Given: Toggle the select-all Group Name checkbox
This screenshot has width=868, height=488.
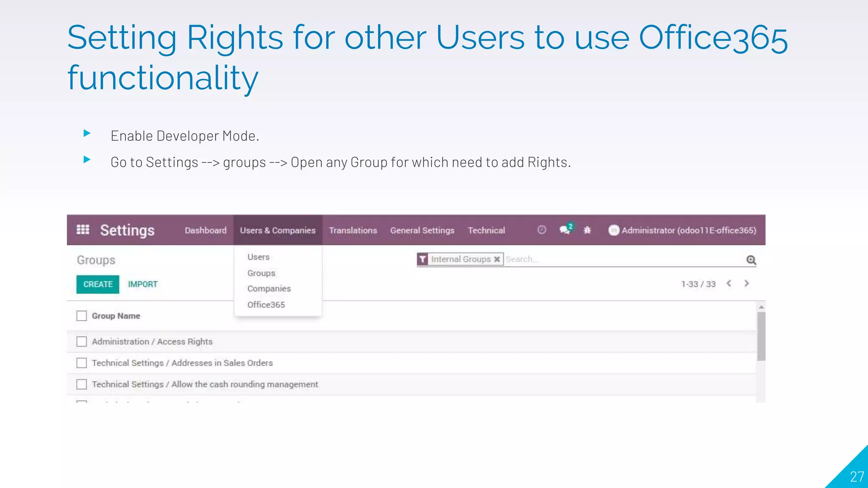Looking at the screenshot, I should 81,316.
